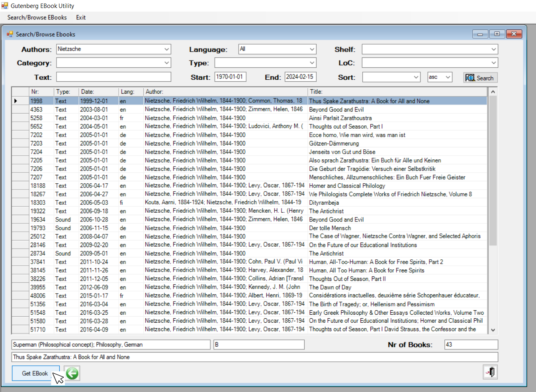Click the LoC class field showing B
The image size is (536, 392).
pos(259,345)
